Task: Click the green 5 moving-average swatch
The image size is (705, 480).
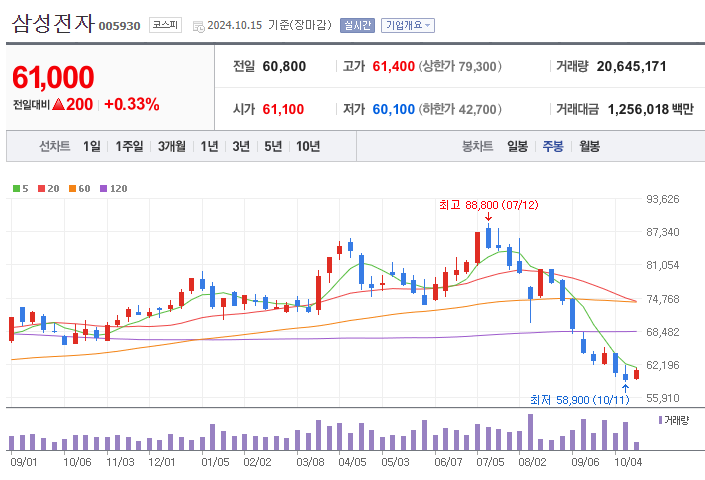Action: click(16, 188)
